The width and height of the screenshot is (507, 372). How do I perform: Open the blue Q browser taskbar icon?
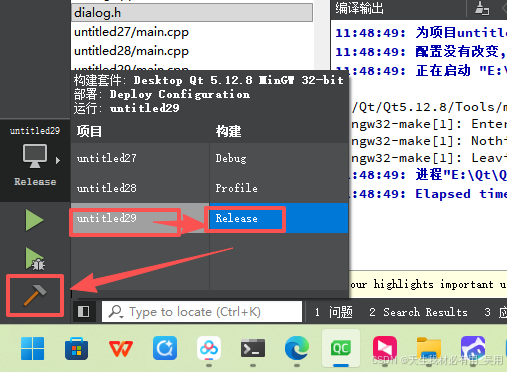[x=165, y=348]
